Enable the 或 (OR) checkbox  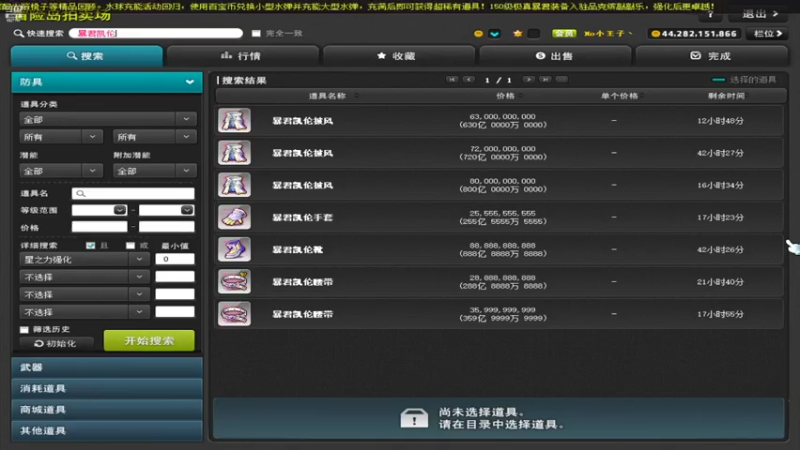point(130,245)
